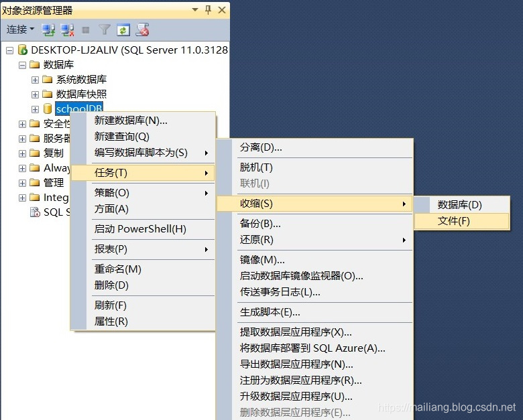
Task: Choose 删除(D) from context menu
Action: 143,285
